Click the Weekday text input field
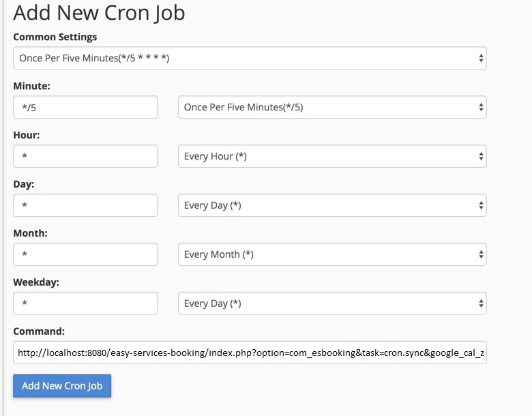The image size is (532, 416). click(x=85, y=303)
